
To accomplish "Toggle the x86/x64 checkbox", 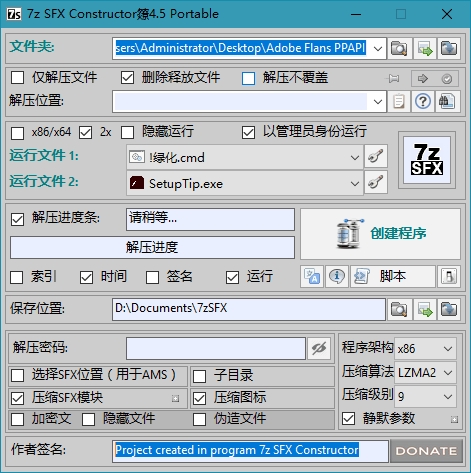I will (x=17, y=133).
